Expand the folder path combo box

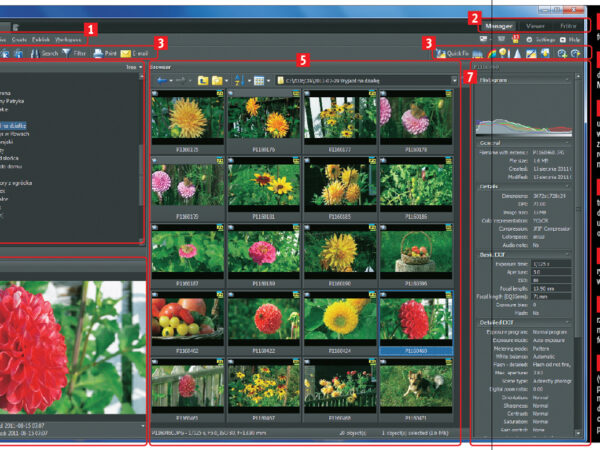pyautogui.click(x=453, y=77)
